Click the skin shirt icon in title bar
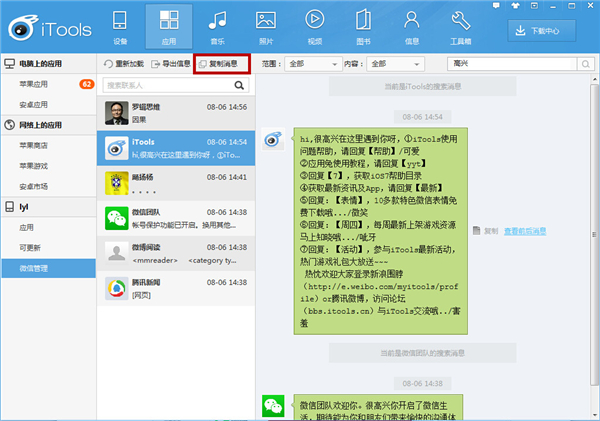This screenshot has width=600, height=421. (x=515, y=5)
